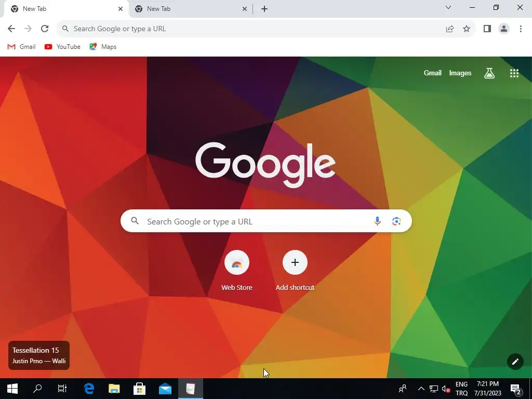Open taskbar search magnifier
This screenshot has height=399, width=532.
tap(37, 389)
